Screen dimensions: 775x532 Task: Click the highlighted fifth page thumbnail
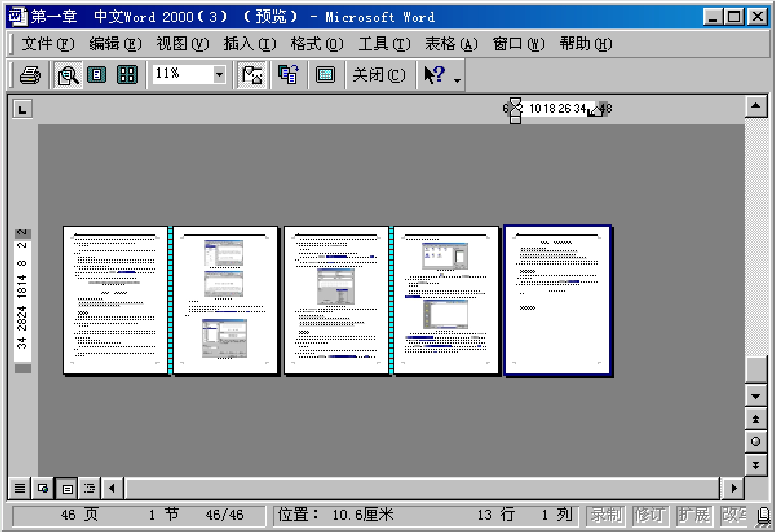click(x=557, y=300)
